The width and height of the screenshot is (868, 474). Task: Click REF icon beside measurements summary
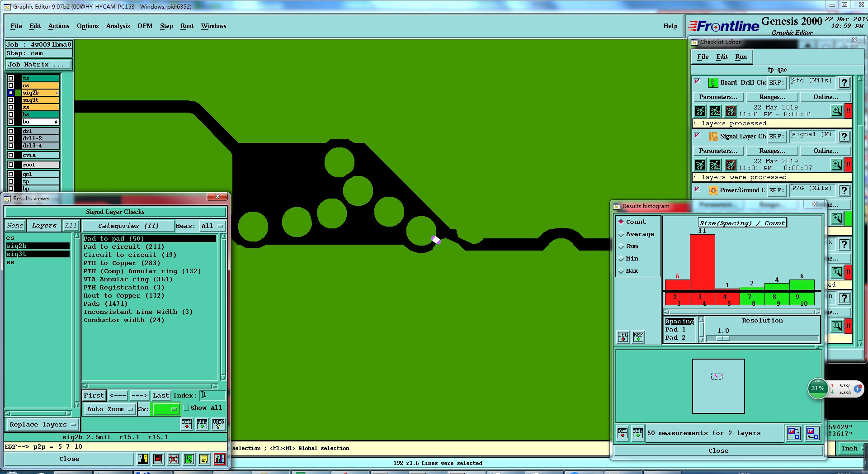[x=638, y=433]
